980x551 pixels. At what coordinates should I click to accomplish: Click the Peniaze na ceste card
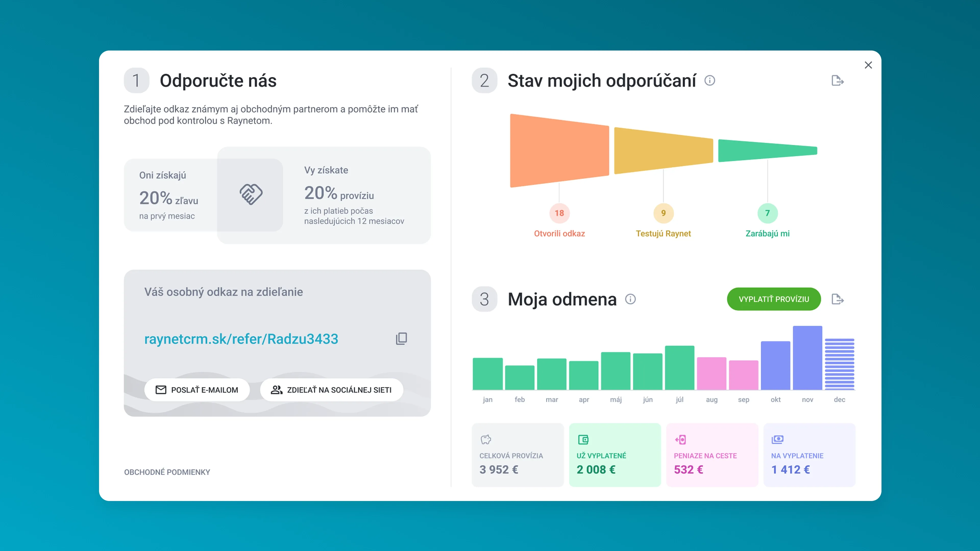click(712, 455)
